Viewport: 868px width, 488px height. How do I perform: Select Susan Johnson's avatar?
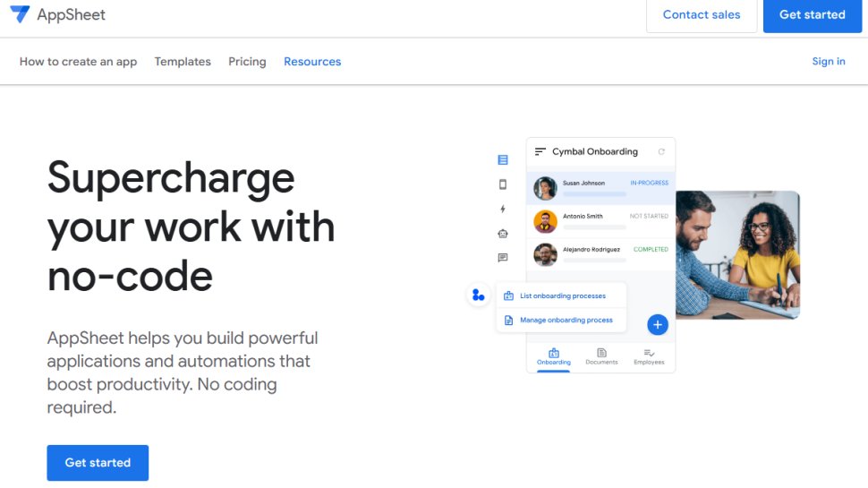click(545, 188)
